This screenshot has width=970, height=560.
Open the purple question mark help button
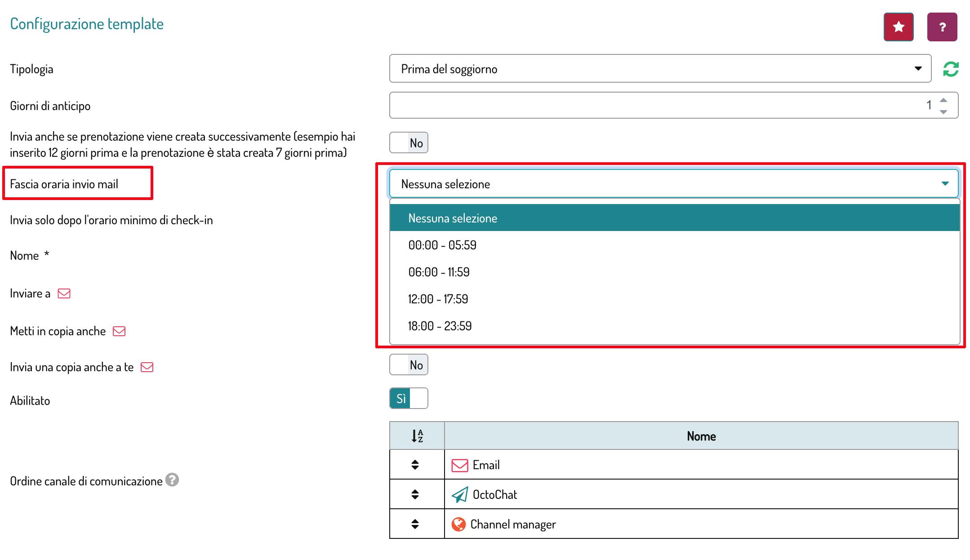pos(942,27)
